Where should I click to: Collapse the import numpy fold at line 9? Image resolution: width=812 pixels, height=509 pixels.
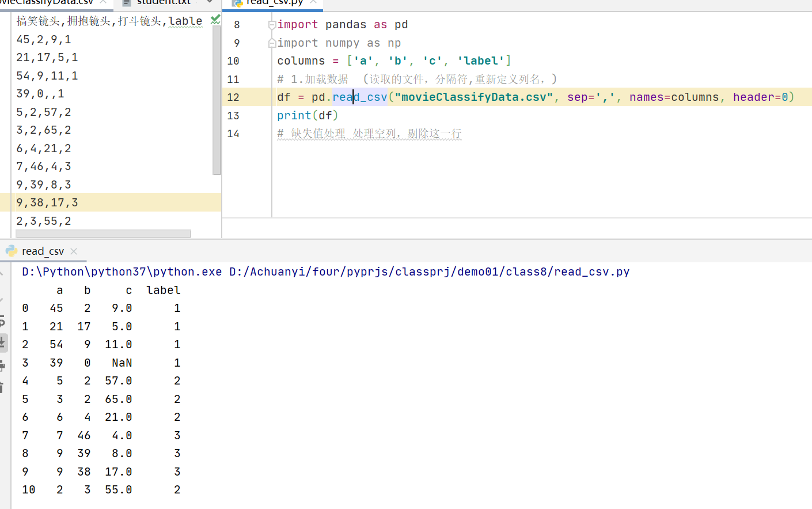[x=271, y=42]
